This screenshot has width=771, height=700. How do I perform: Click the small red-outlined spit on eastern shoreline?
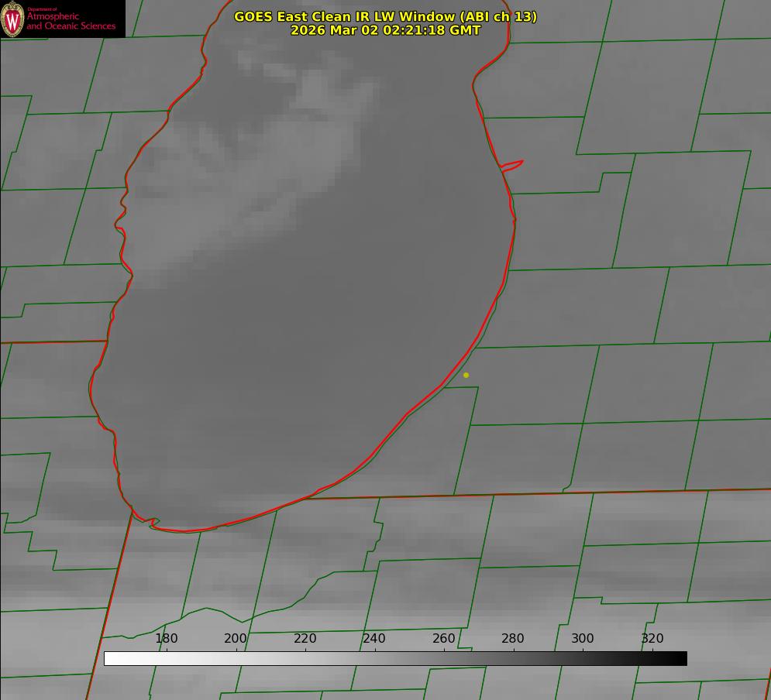coord(512,165)
